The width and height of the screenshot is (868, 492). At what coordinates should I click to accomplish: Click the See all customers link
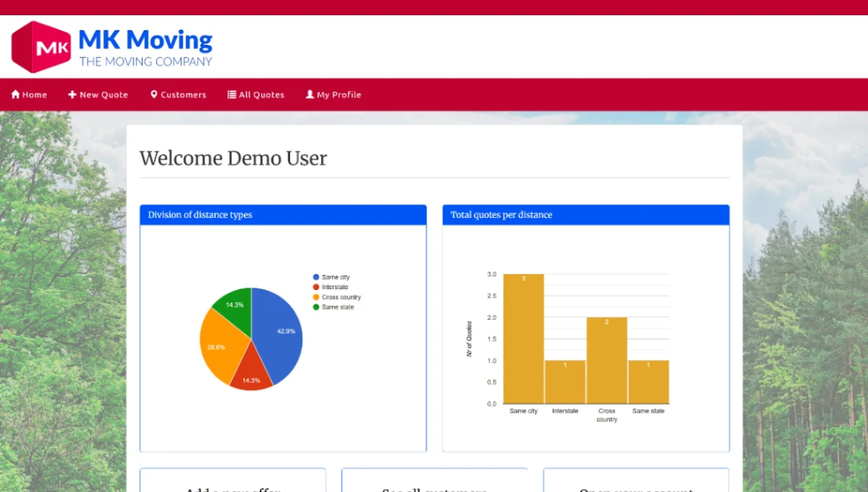[434, 489]
